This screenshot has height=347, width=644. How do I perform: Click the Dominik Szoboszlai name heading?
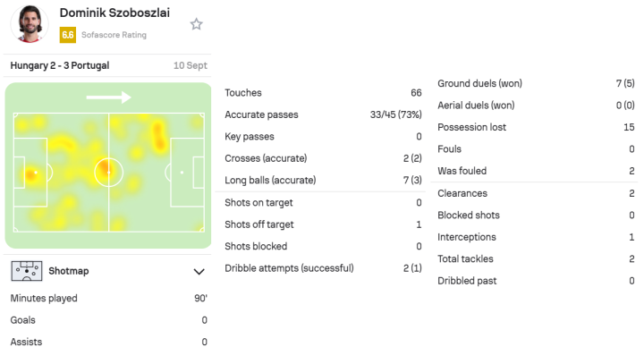(x=114, y=13)
